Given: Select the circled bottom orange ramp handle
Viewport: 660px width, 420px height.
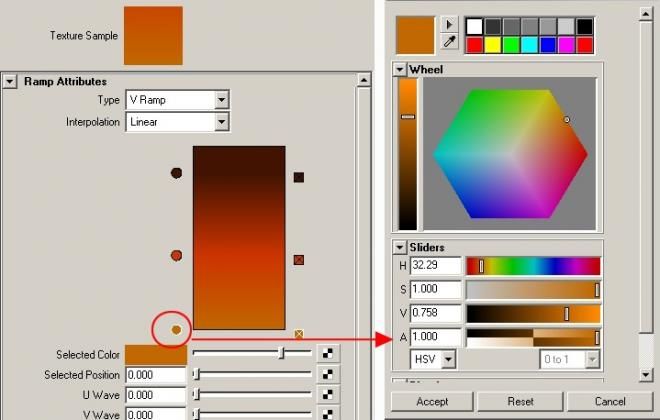Looking at the screenshot, I should pyautogui.click(x=176, y=330).
